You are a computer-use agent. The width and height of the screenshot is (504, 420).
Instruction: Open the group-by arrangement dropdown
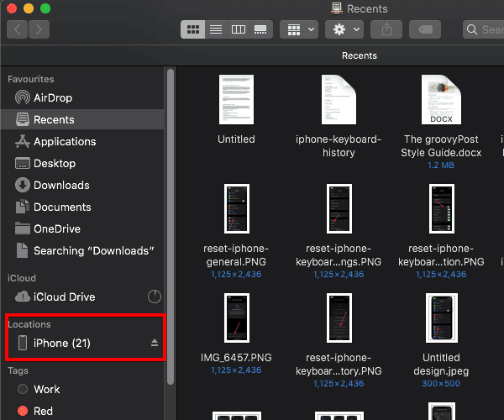click(298, 29)
